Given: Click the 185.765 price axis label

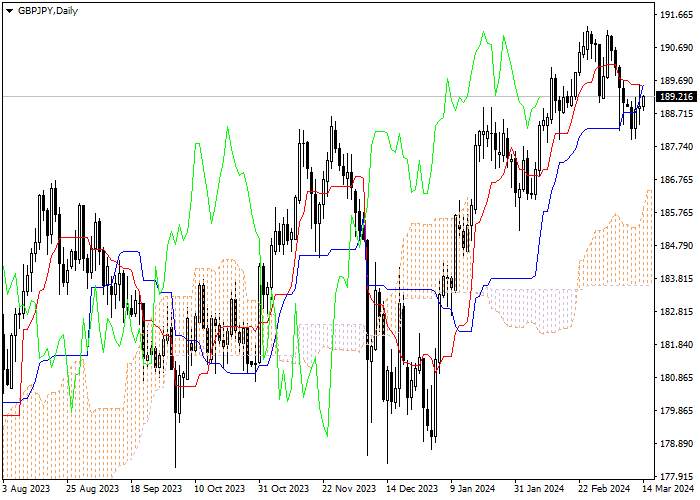Looking at the screenshot, I should coord(676,213).
